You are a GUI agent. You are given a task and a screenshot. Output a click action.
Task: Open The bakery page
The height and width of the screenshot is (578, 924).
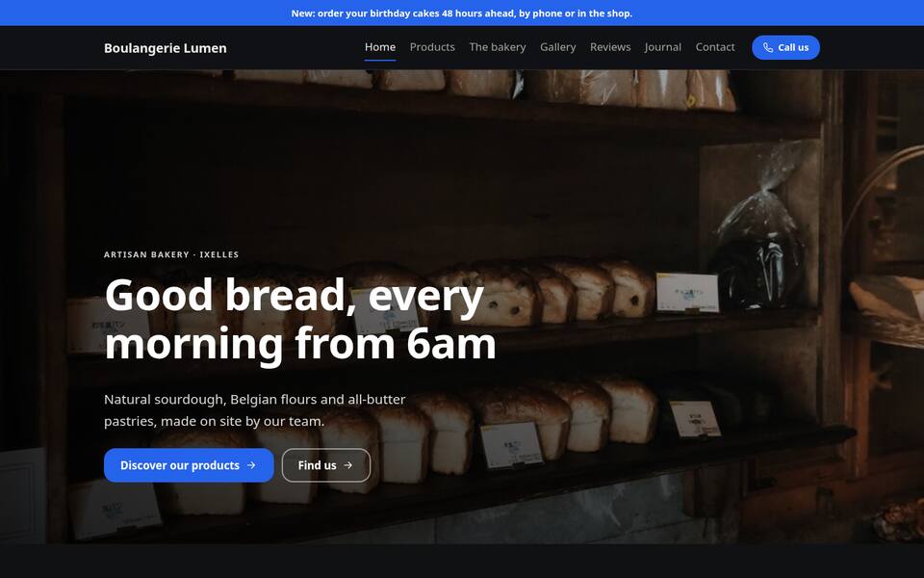click(498, 47)
